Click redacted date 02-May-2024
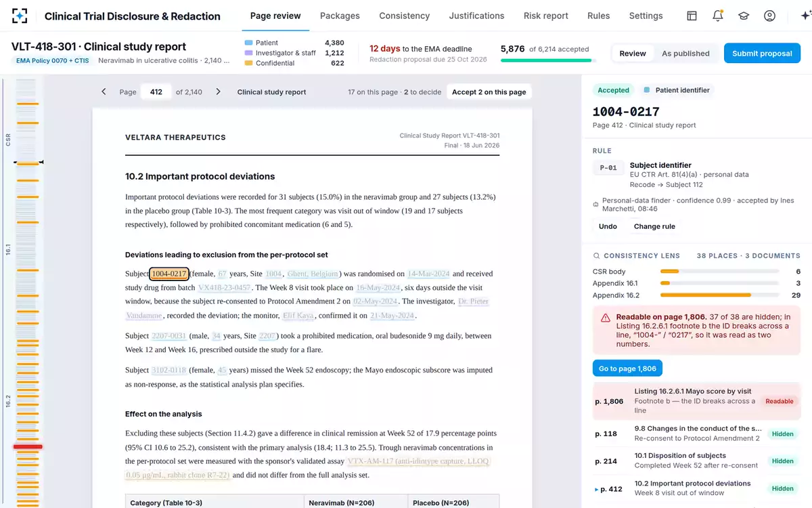 [376, 301]
